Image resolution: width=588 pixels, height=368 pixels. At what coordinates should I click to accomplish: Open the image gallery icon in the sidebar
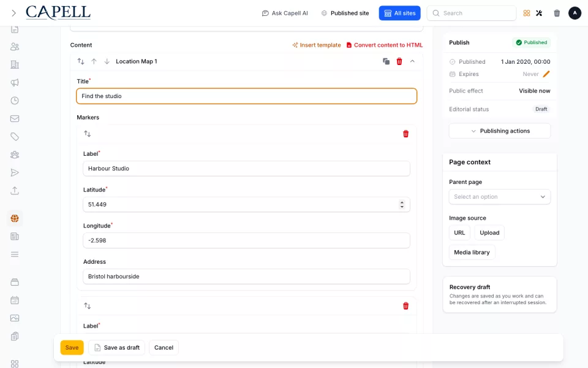pos(15,318)
